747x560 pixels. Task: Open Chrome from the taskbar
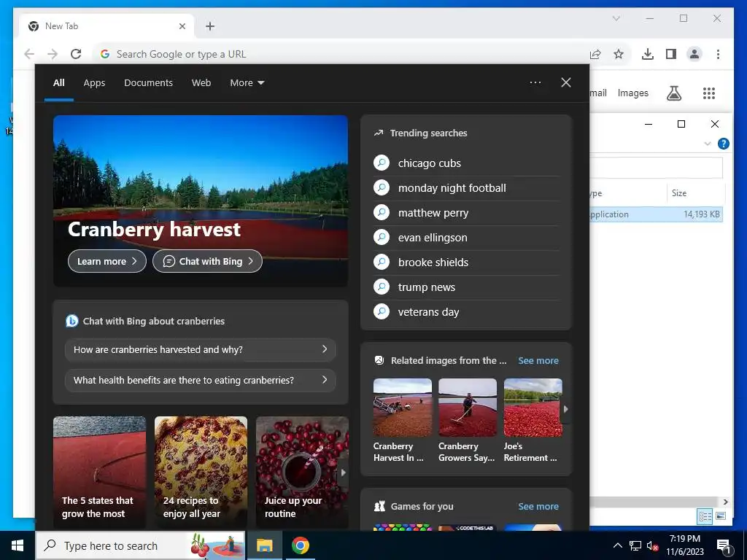(x=300, y=545)
